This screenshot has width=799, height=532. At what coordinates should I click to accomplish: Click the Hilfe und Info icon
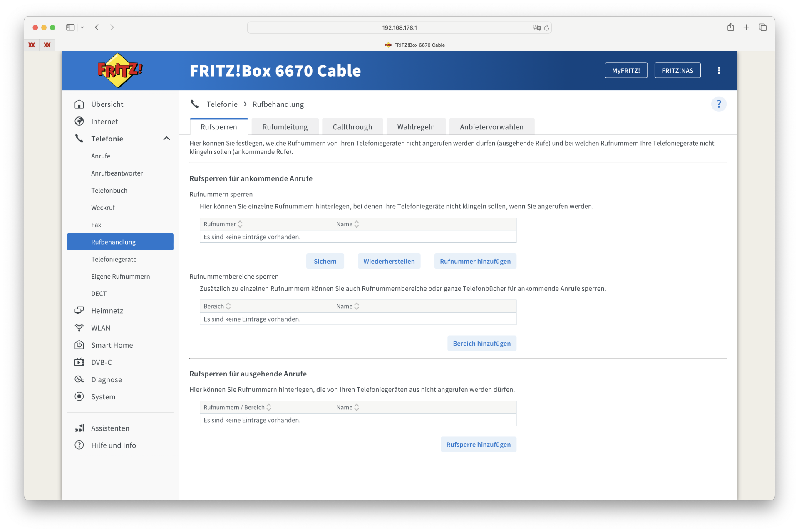(x=79, y=445)
